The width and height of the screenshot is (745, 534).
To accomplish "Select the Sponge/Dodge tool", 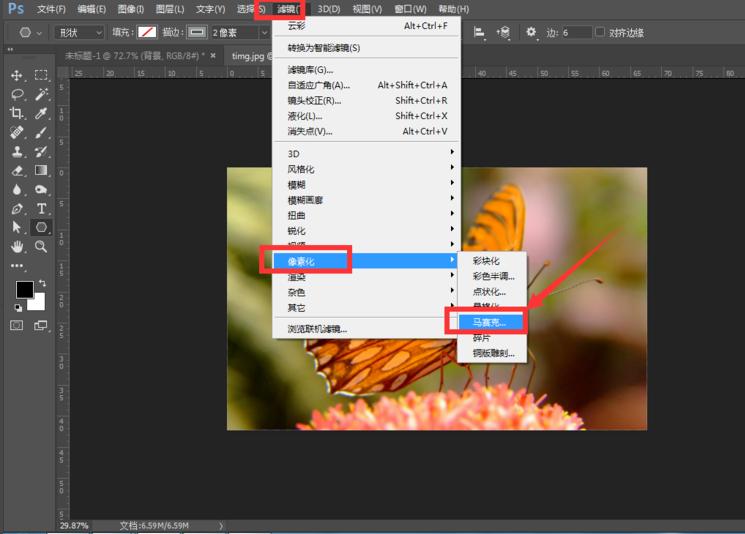I will point(41,190).
